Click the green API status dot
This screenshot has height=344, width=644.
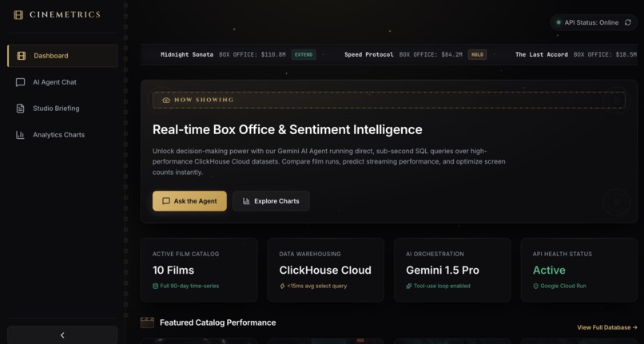tap(559, 22)
